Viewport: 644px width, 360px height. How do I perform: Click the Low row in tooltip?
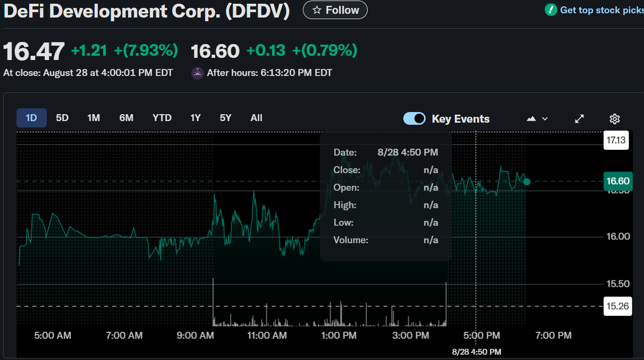click(x=386, y=222)
